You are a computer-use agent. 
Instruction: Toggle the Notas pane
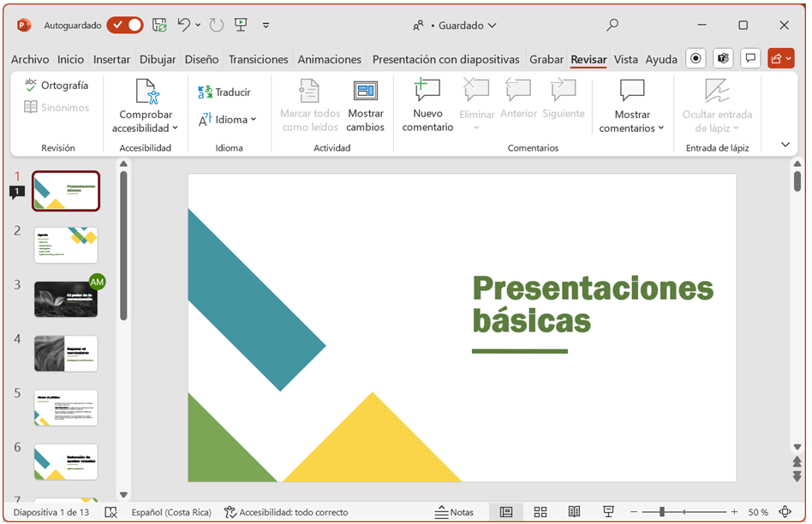tap(454, 512)
